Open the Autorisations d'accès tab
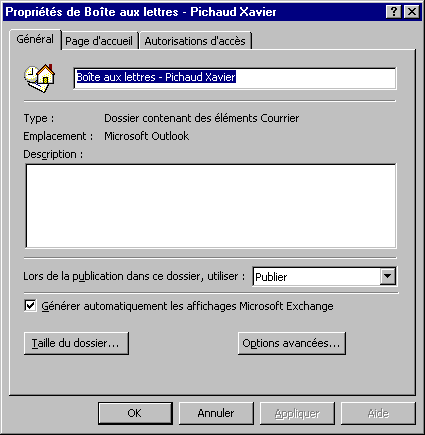Screen dimensions: 425x435 pyautogui.click(x=195, y=41)
